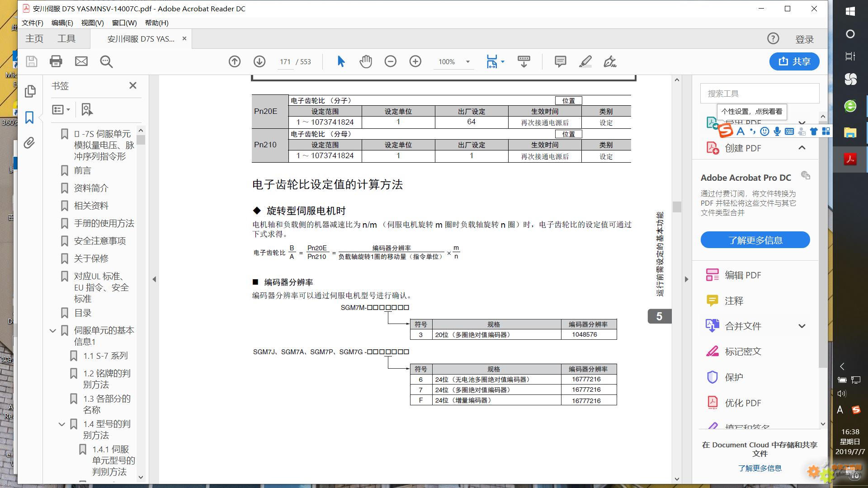Open the Comment (注释) tool
This screenshot has width=868, height=488.
click(724, 300)
